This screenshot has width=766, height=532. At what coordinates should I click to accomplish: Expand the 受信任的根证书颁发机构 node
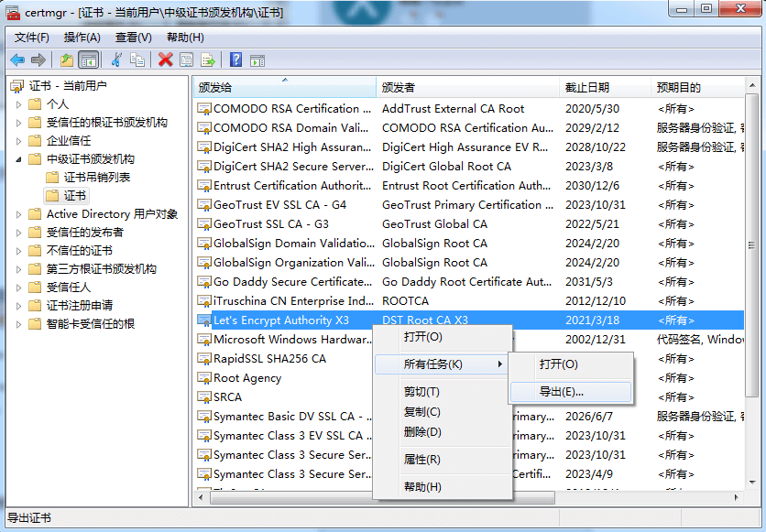tap(18, 123)
